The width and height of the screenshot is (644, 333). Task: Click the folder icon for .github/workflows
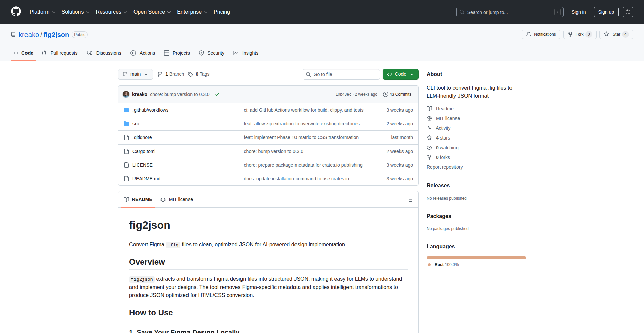(126, 110)
